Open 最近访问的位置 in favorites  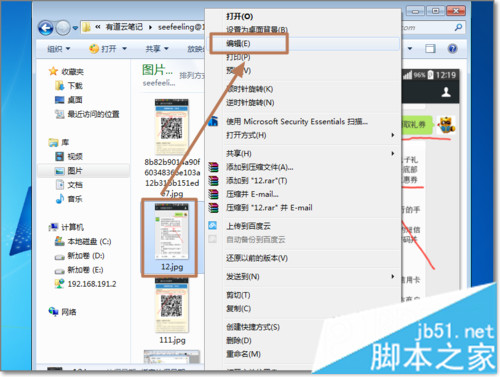87,114
